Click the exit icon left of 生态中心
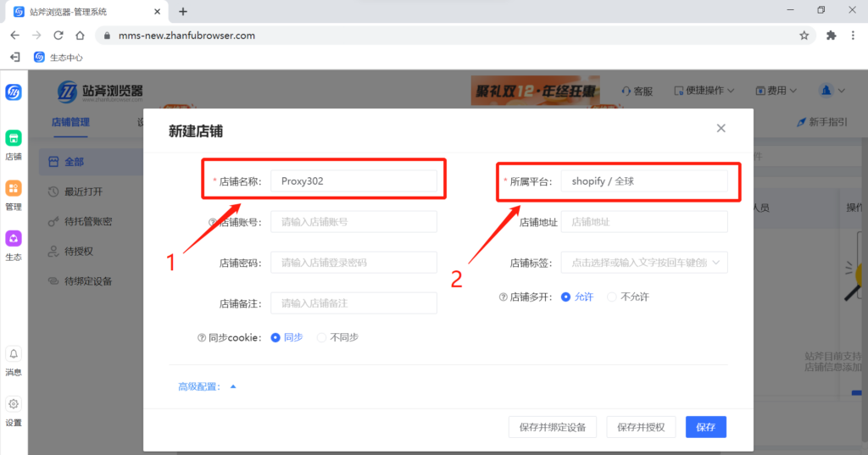 click(x=15, y=57)
